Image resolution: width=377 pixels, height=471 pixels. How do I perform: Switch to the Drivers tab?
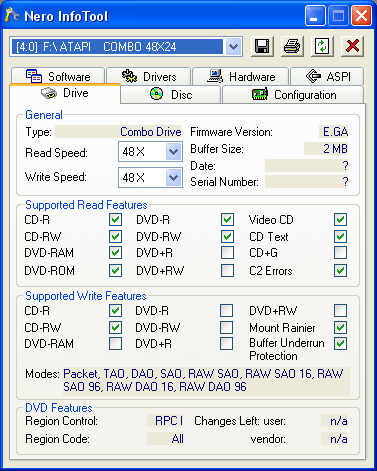[x=149, y=76]
